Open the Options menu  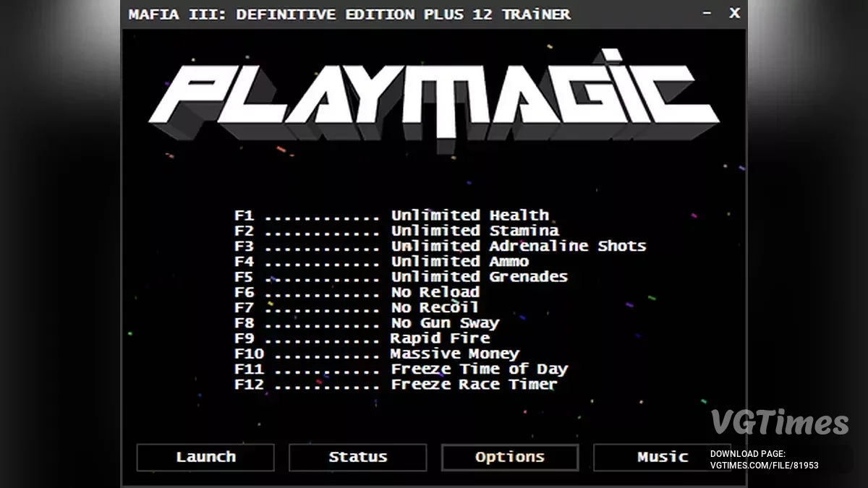tap(510, 456)
